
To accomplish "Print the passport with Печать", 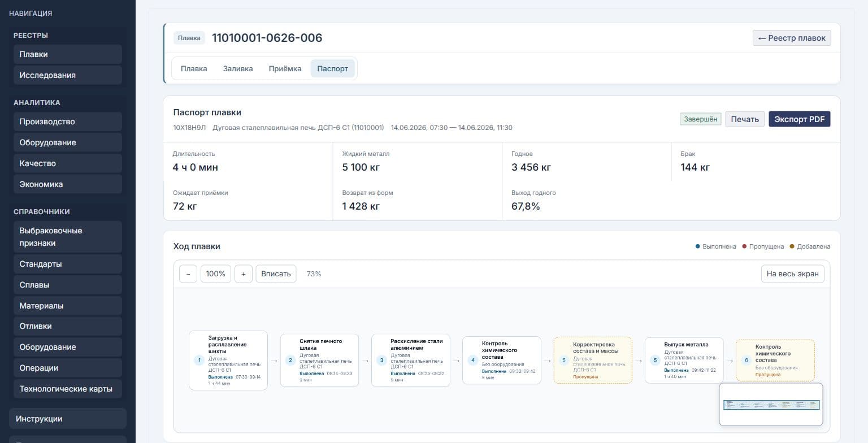I will click(745, 119).
